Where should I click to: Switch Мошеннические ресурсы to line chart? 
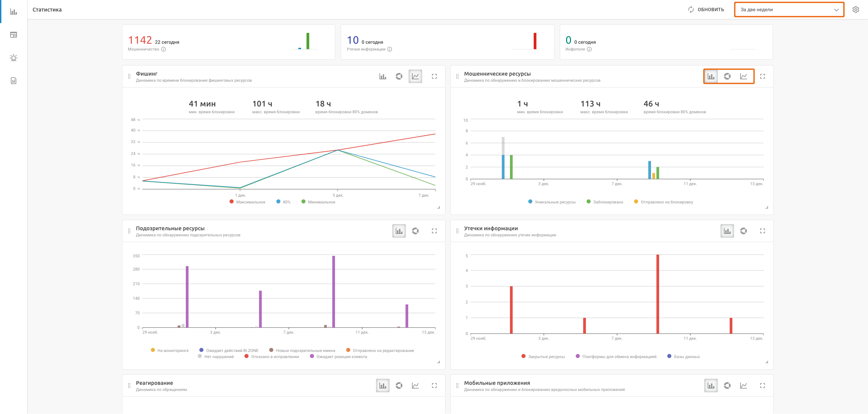[744, 76]
